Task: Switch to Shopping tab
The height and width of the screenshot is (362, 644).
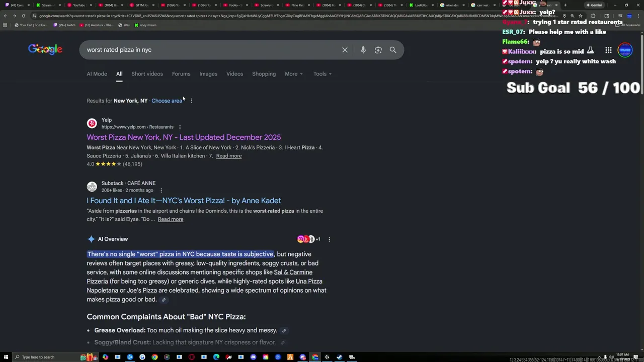Action: [264, 74]
